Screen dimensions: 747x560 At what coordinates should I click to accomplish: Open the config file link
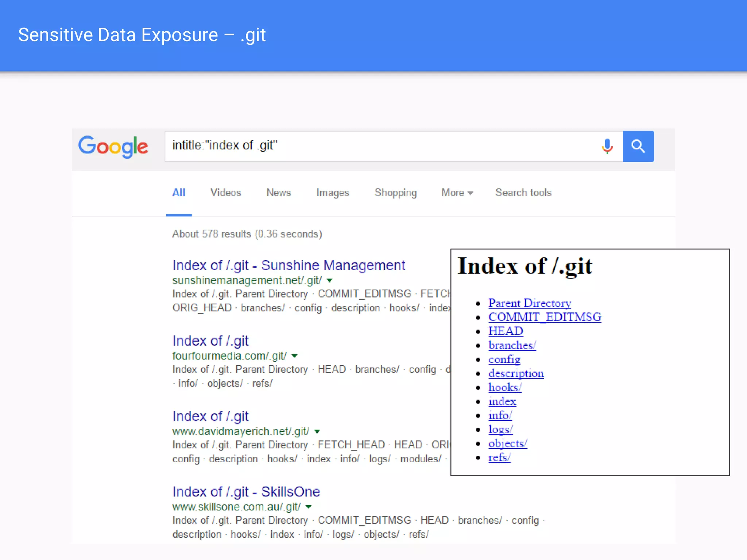pos(504,359)
